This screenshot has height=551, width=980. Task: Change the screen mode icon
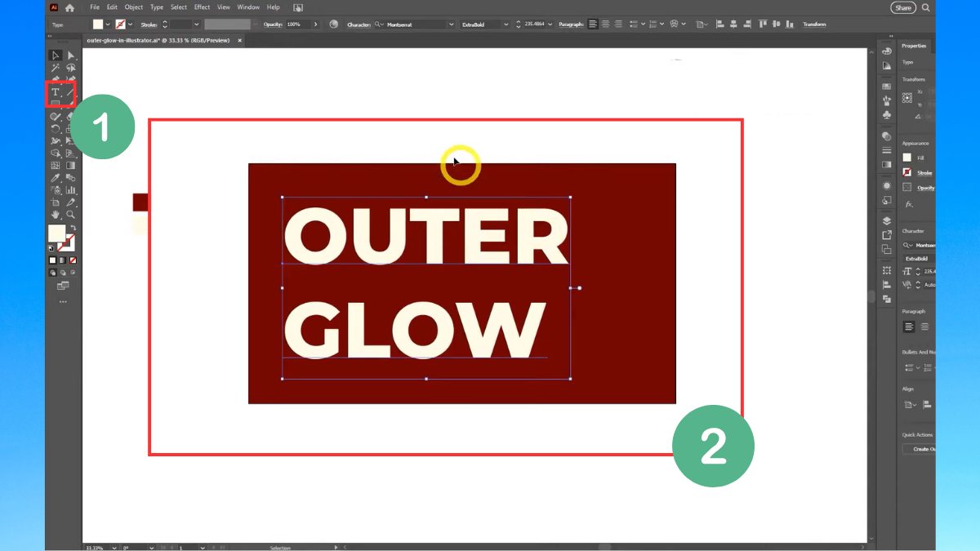[63, 286]
